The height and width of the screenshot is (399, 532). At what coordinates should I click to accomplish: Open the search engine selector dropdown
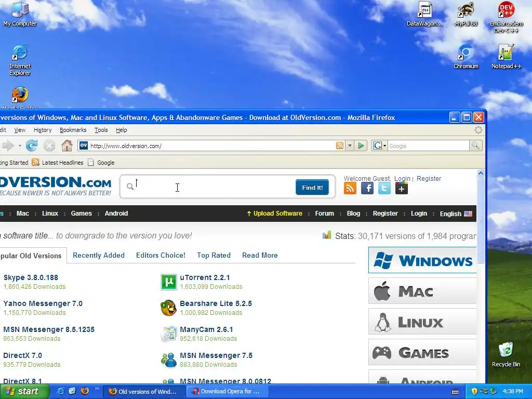click(x=380, y=146)
